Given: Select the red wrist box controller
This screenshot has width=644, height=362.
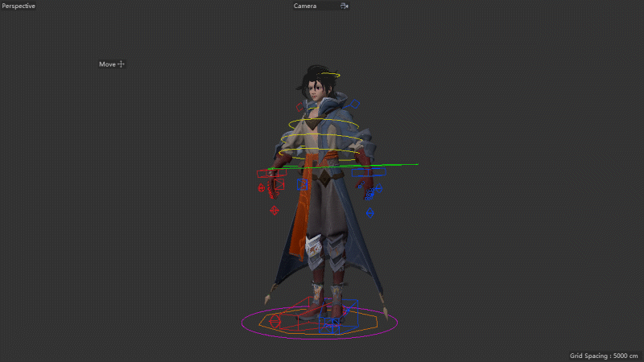Looking at the screenshot, I should (x=271, y=174).
